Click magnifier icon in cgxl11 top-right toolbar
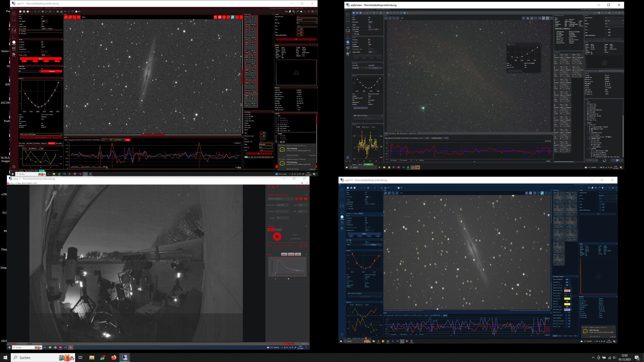Viewport: 644px width, 362px height. (x=293, y=11)
